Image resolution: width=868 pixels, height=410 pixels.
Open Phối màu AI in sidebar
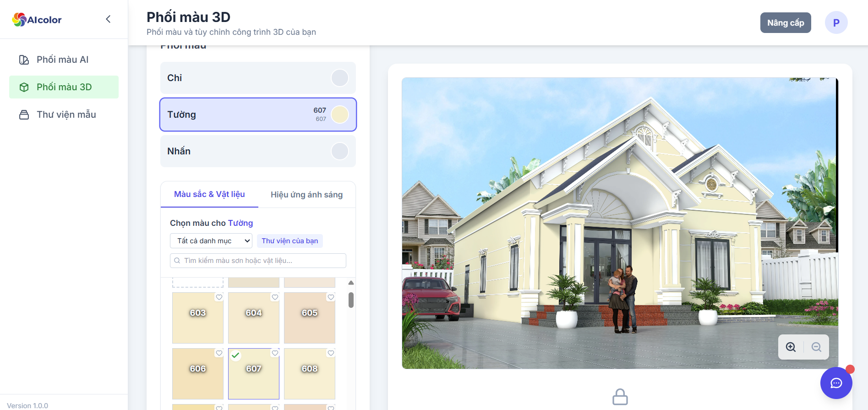[64, 60]
